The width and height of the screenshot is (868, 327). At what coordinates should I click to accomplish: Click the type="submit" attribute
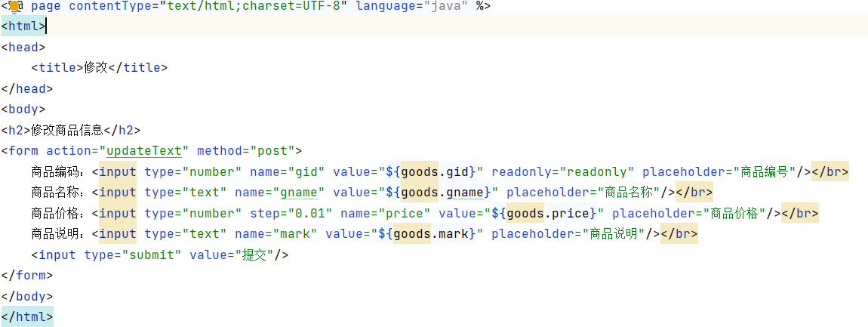point(133,255)
